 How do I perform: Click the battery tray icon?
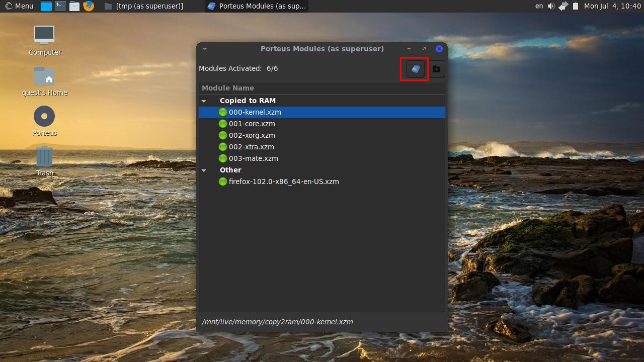pos(576,6)
